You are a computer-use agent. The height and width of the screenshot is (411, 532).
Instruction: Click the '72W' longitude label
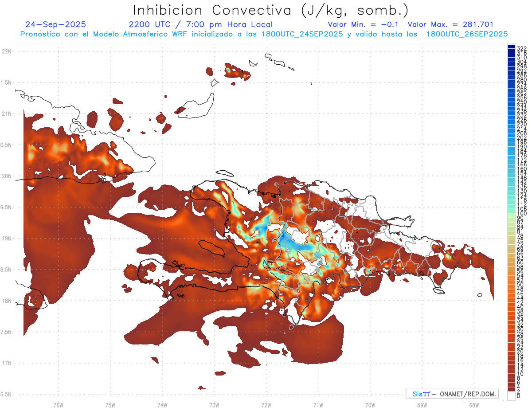pyautogui.click(x=266, y=405)
